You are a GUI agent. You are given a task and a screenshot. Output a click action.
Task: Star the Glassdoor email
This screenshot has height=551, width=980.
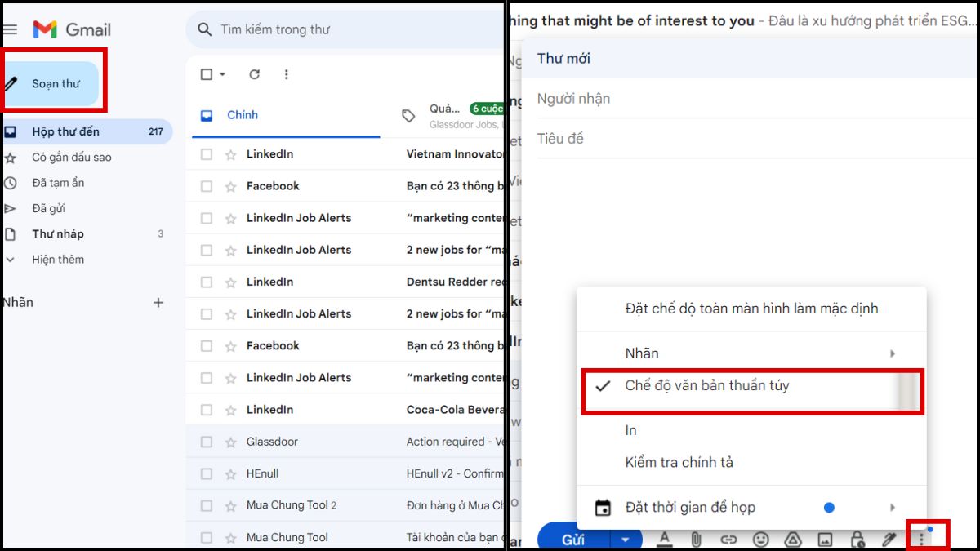pyautogui.click(x=230, y=442)
